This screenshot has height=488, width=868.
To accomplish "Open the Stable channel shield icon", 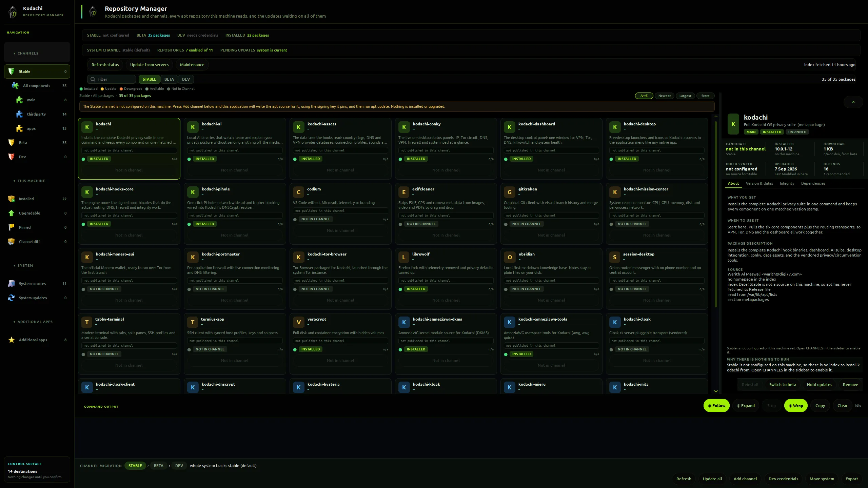I will pyautogui.click(x=11, y=72).
